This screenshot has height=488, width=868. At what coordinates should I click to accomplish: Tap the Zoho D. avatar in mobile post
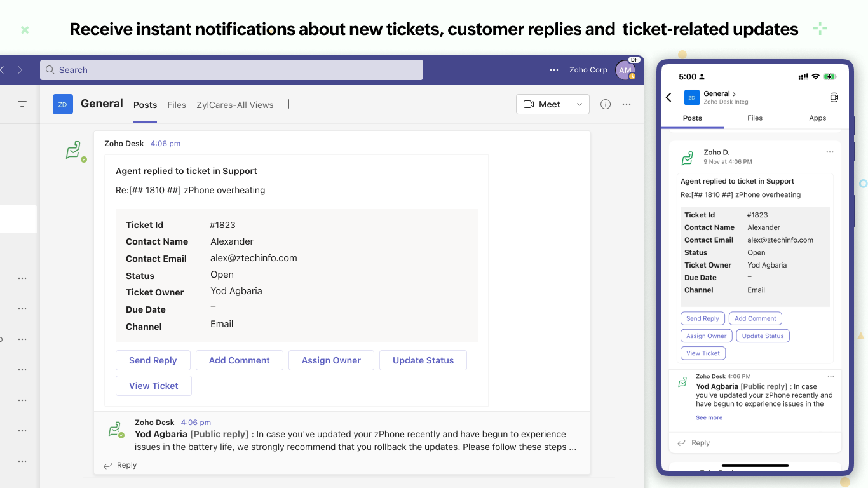[x=687, y=158]
